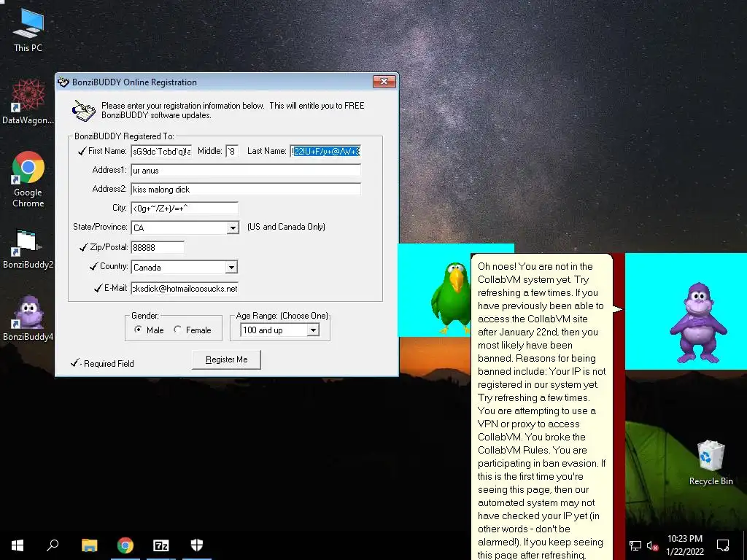Open BonziBuddy4 desktop shortcut
The image size is (747, 560).
pyautogui.click(x=28, y=318)
